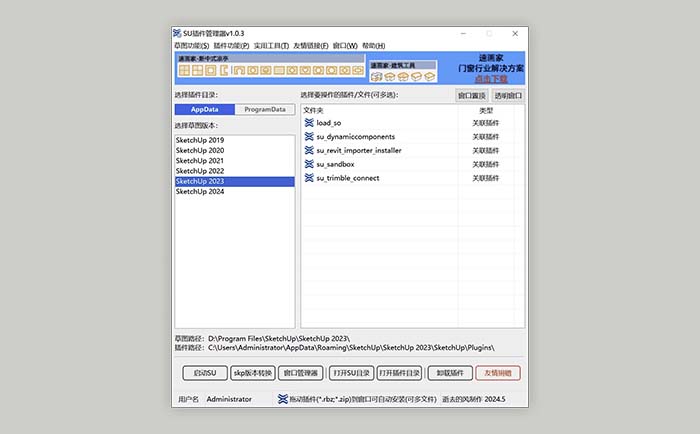700x434 pixels.
Task: Open the 友情链接(F) menu
Action: tap(311, 46)
